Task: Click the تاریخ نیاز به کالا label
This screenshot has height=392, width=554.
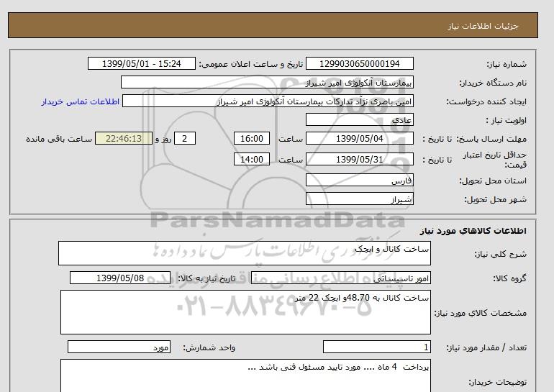Action: 206,278
